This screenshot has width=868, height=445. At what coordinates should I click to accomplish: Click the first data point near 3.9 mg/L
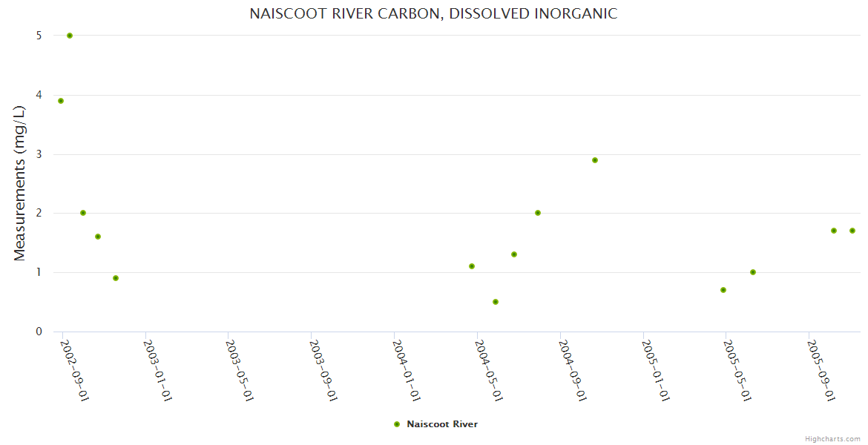pos(61,101)
